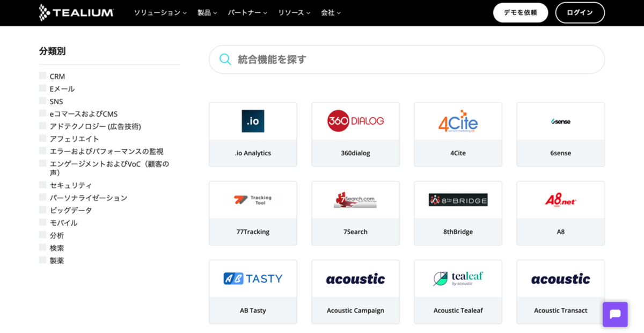This screenshot has width=644, height=333.
Task: Open the A8 integration name link
Action: tap(560, 232)
